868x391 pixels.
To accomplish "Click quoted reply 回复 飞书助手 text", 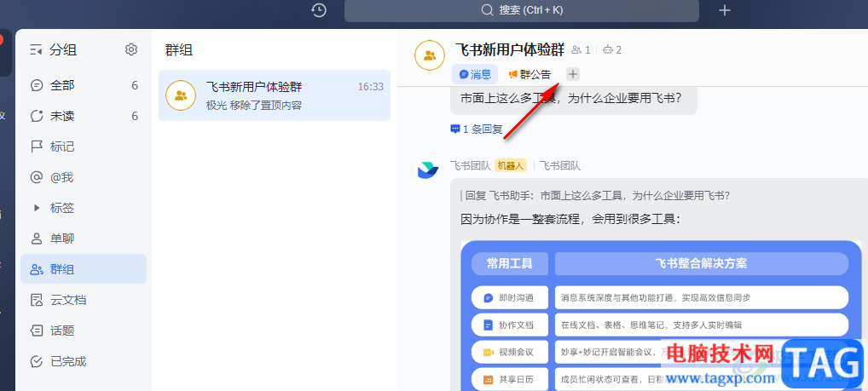I will pyautogui.click(x=598, y=196).
